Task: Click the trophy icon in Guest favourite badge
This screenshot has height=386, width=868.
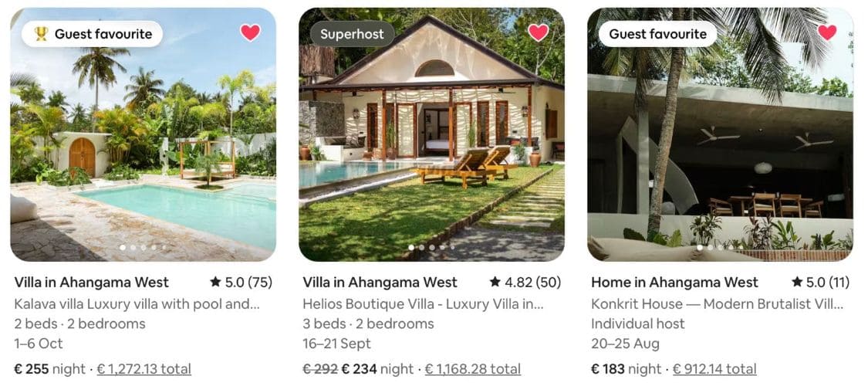Action: (x=42, y=34)
